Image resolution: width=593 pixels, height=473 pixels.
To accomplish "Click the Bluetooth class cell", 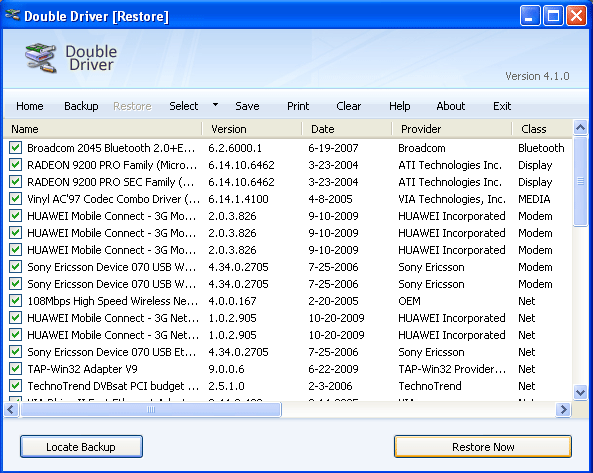I will point(541,148).
